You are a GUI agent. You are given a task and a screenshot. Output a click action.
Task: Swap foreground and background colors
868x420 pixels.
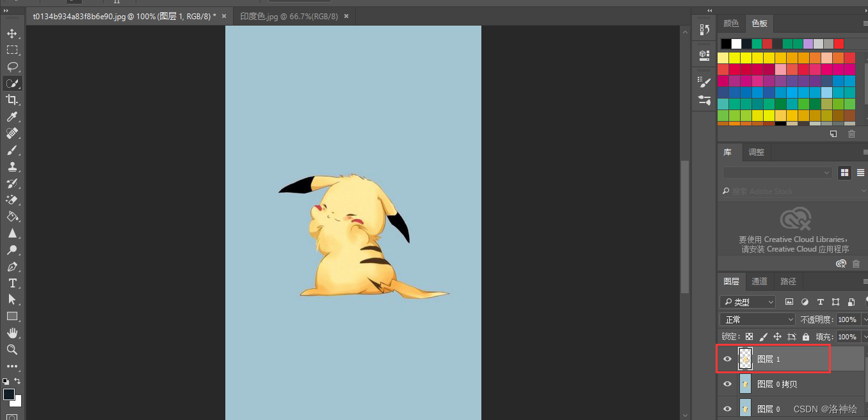pyautogui.click(x=18, y=381)
